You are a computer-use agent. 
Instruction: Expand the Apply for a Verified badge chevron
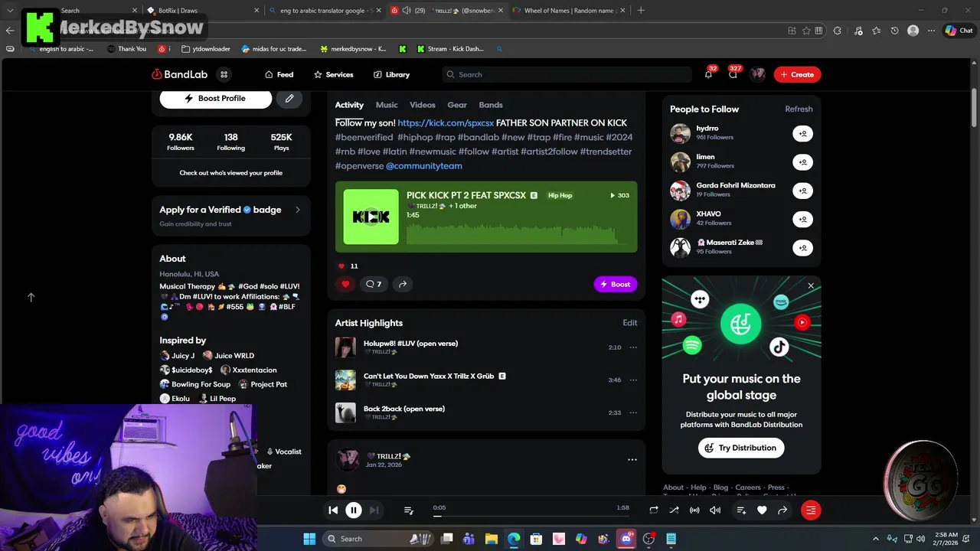(x=298, y=210)
